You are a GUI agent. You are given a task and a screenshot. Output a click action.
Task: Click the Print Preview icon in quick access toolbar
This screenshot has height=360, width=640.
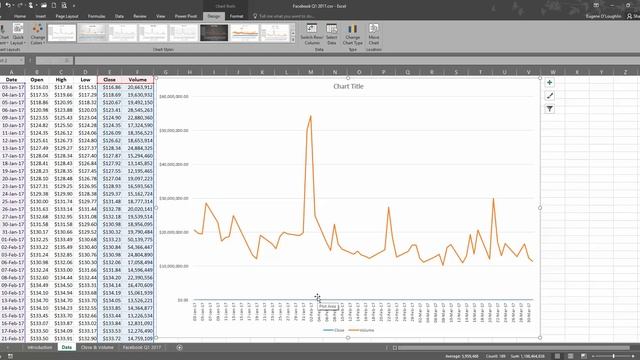[64, 5]
